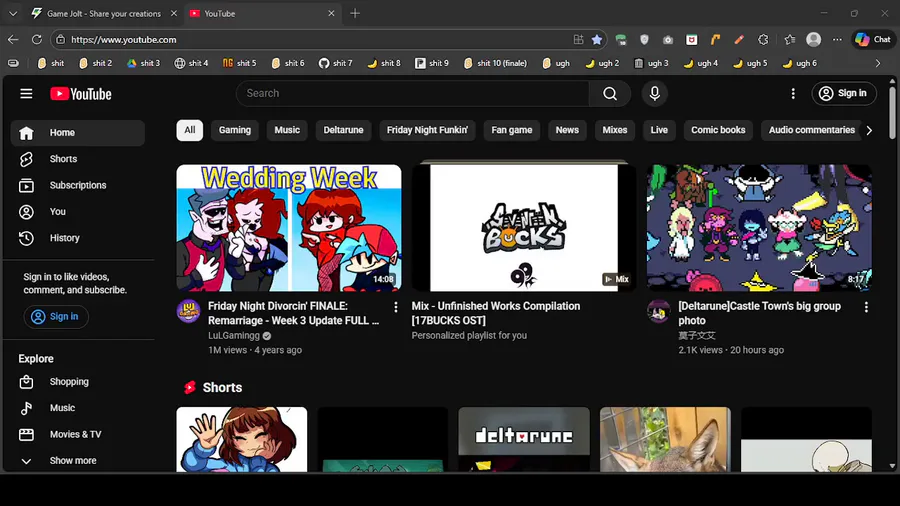Open Subscriptions in the sidebar

click(x=78, y=185)
